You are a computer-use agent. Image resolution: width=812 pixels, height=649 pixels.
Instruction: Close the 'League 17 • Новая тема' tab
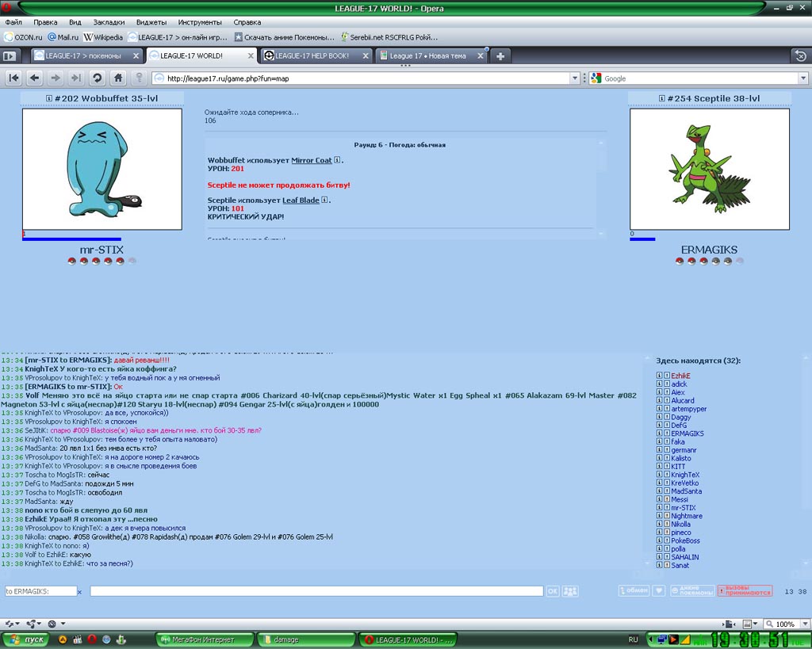[x=481, y=56]
